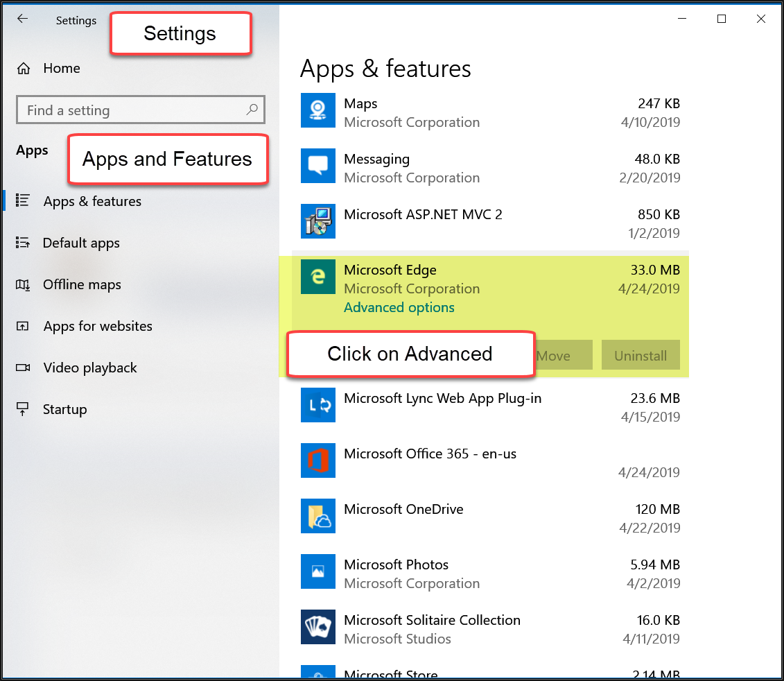The width and height of the screenshot is (784, 681).
Task: Maximize the Settings window
Action: 722,19
